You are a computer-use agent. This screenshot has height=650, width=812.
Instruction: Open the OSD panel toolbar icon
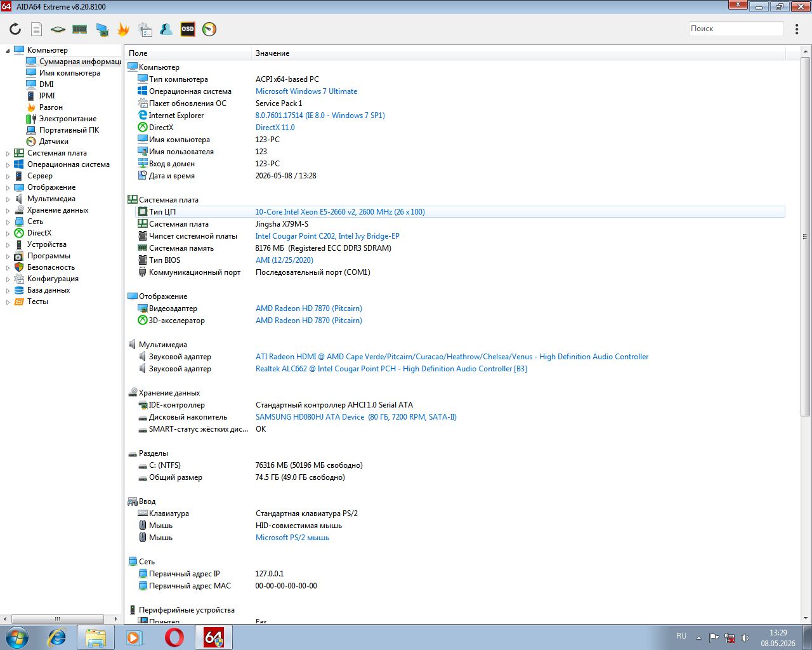188,29
